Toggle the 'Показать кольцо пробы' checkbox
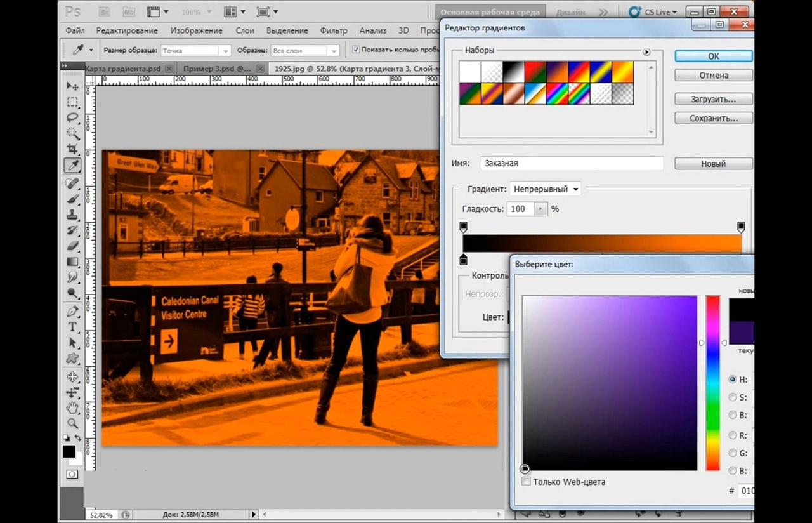The height and width of the screenshot is (523, 812). point(356,50)
